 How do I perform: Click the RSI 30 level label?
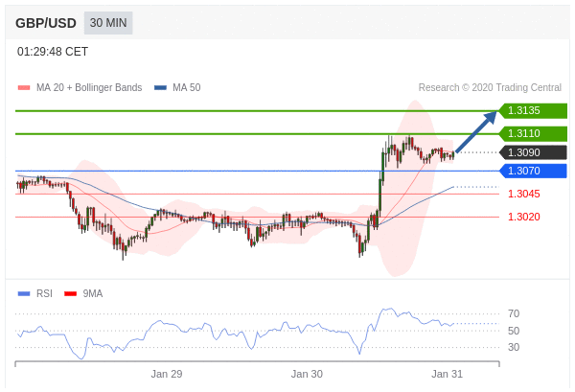514,347
